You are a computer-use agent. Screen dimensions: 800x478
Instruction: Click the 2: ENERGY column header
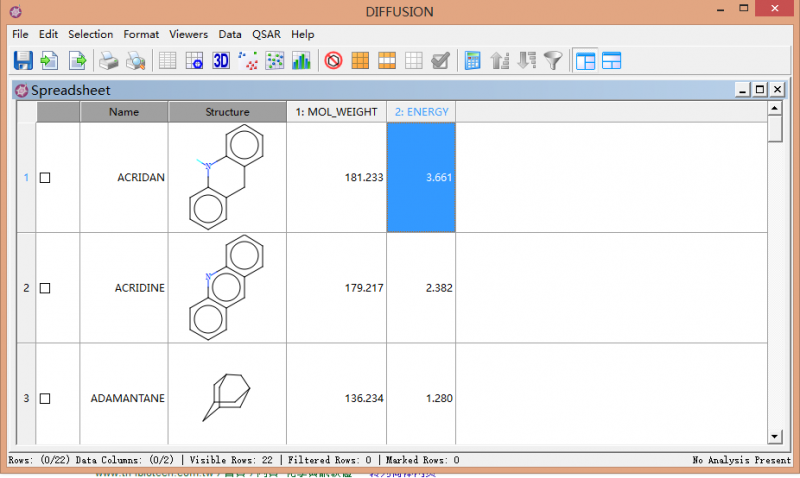(421, 112)
